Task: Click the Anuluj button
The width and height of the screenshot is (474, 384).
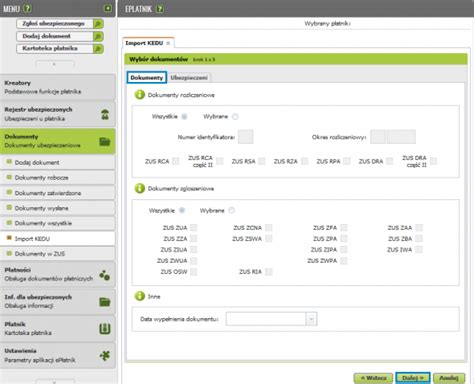Action: pyautogui.click(x=449, y=378)
